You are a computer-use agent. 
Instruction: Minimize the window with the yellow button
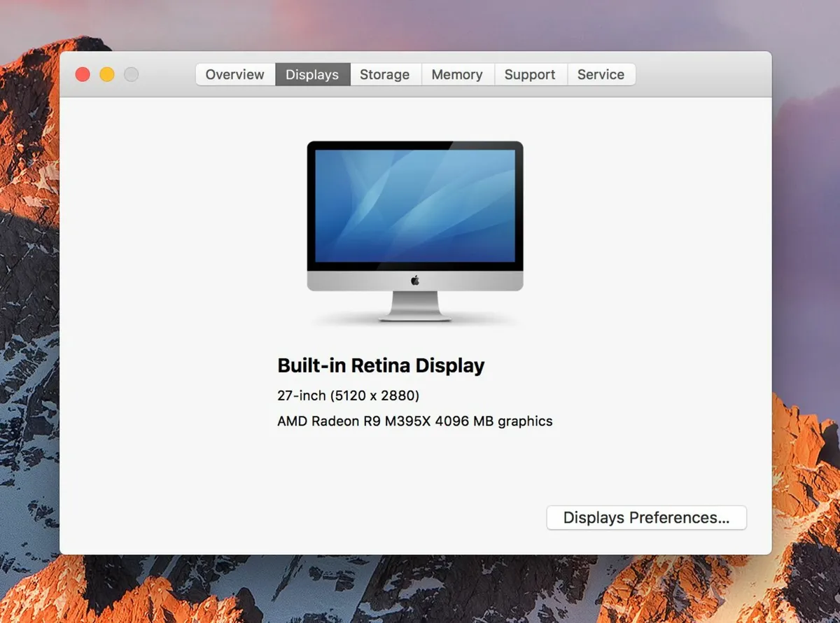click(x=107, y=74)
